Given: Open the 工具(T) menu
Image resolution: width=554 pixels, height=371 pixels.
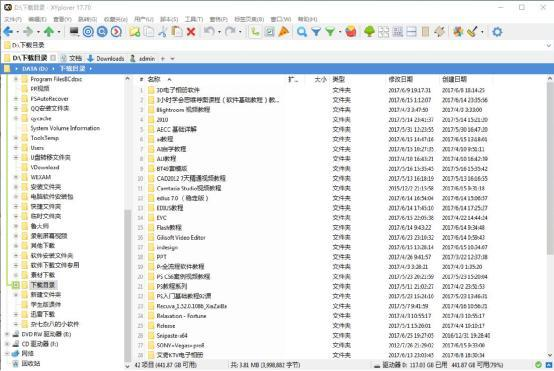Looking at the screenshot, I should click(x=194, y=19).
